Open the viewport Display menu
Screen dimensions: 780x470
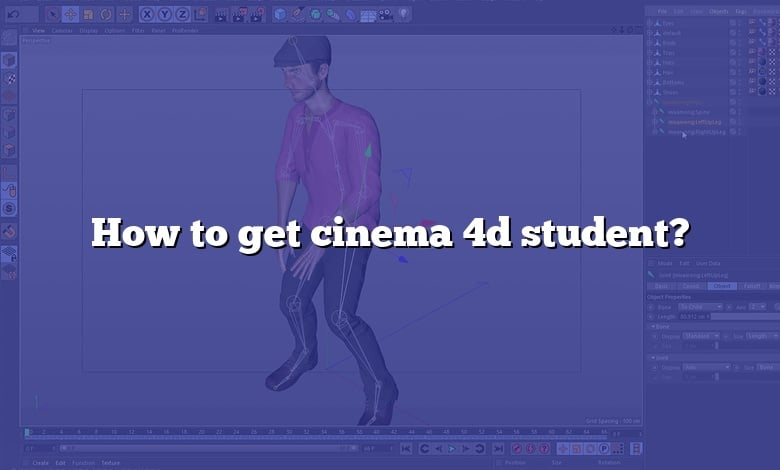[89, 30]
